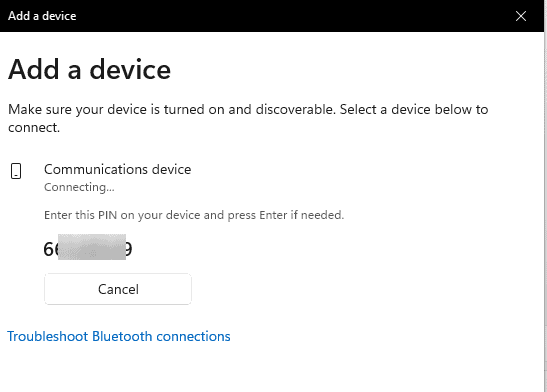The image size is (547, 392).
Task: Click the Make sure your device instruction paragraph
Action: coord(248,118)
